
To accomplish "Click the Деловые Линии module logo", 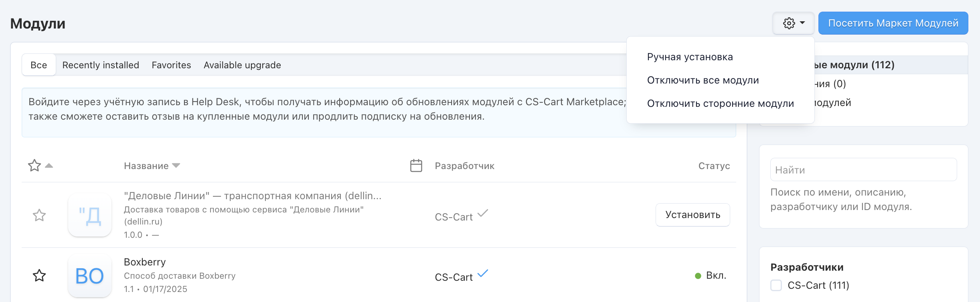I will click(x=90, y=215).
